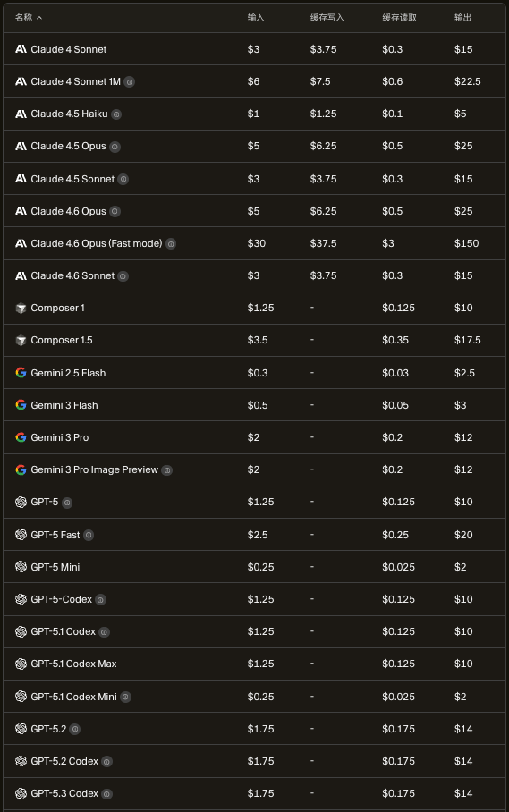Viewport: 509px width, 812px height.
Task: Select the GPT-5.1 Codex Max row name
Action: [73, 664]
